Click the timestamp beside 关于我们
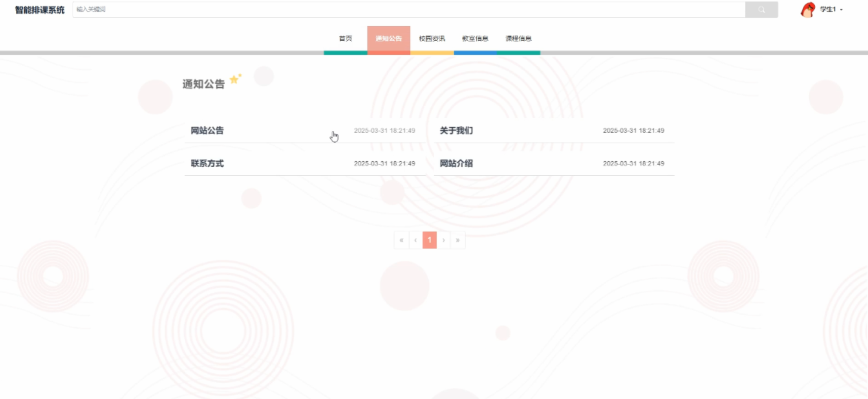The image size is (868, 399). [633, 131]
